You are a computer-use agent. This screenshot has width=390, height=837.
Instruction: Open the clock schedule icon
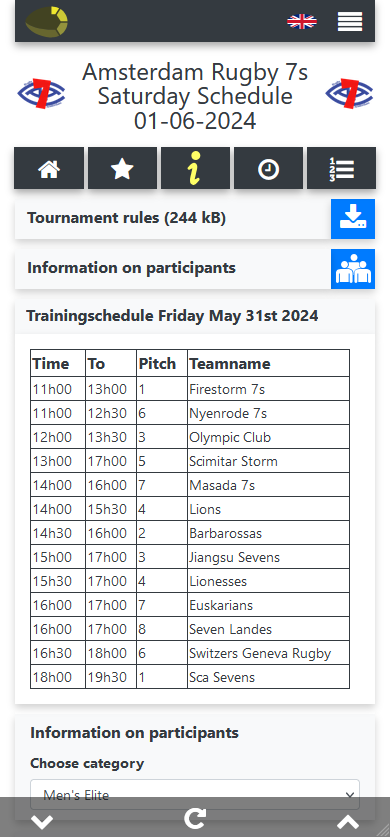coord(268,169)
